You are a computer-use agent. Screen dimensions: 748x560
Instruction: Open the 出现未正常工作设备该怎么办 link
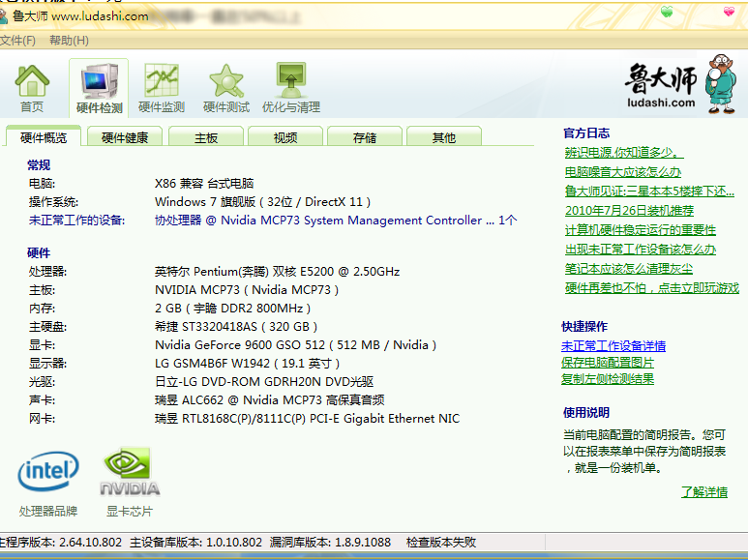pos(641,249)
